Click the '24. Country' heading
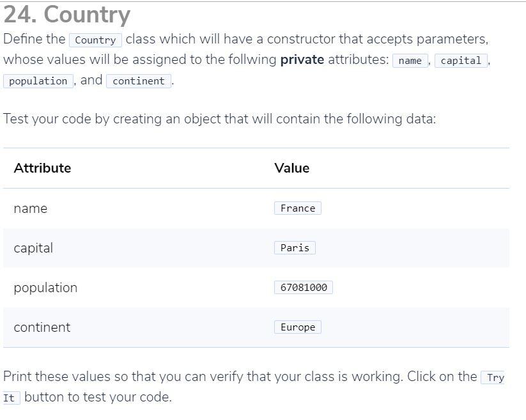The image size is (526, 420). pyautogui.click(x=67, y=15)
